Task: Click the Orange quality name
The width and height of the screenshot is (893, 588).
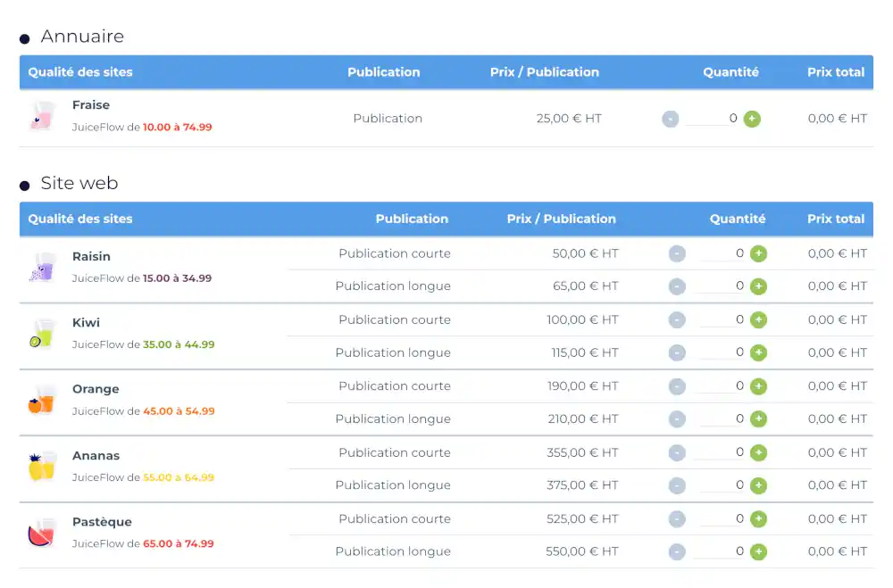Action: pyautogui.click(x=96, y=389)
